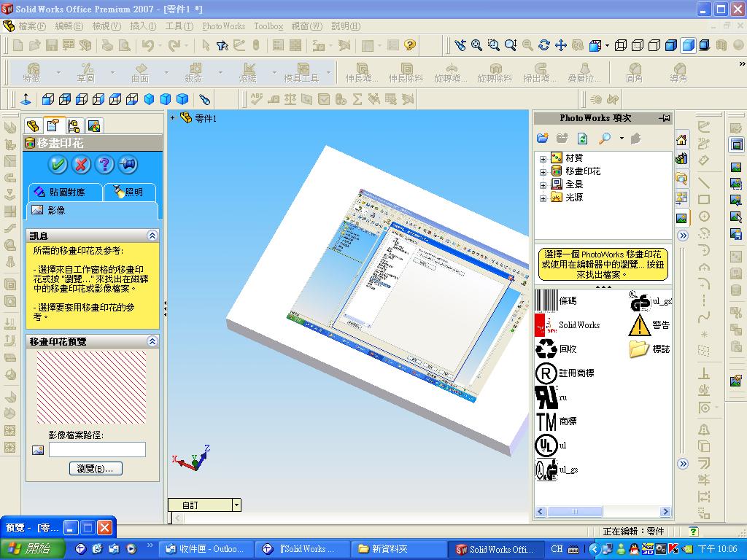
Task: Choose the 熔接 weldment icon
Action: [248, 72]
